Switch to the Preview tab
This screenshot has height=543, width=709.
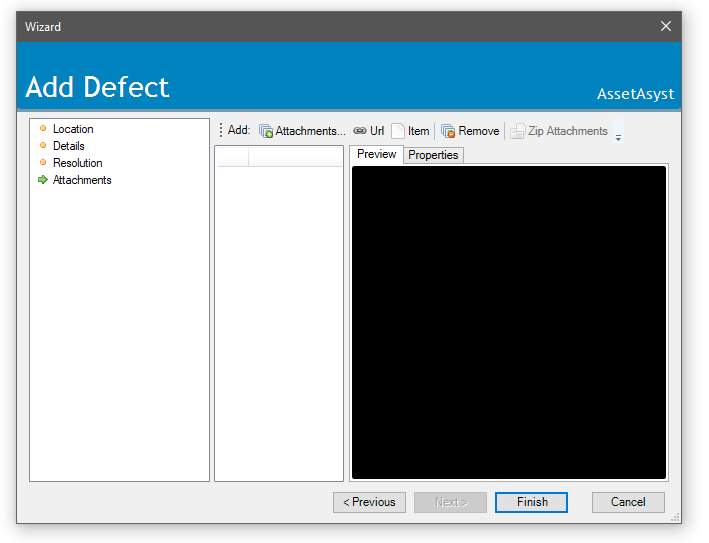point(377,154)
